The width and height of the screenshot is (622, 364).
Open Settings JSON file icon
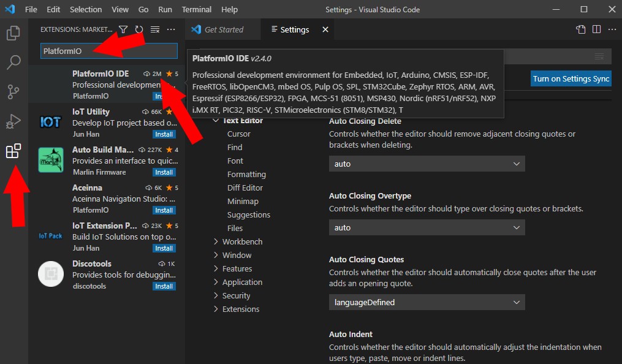581,29
